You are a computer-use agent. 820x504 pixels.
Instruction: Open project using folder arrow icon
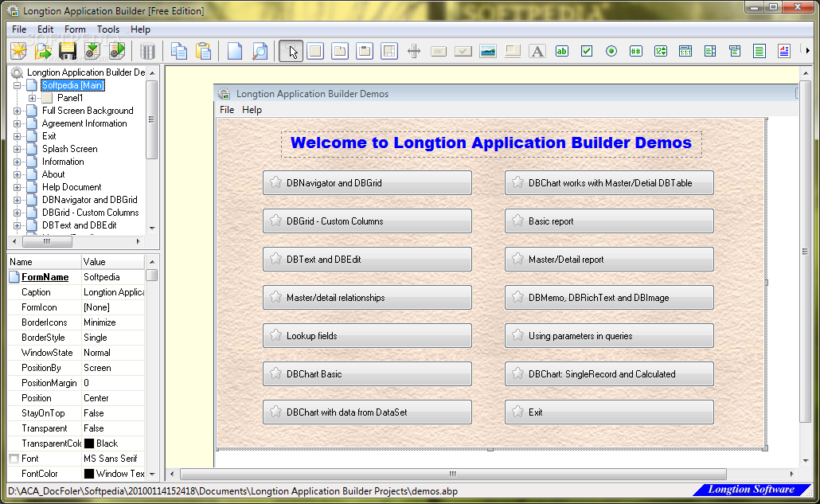pos(44,51)
